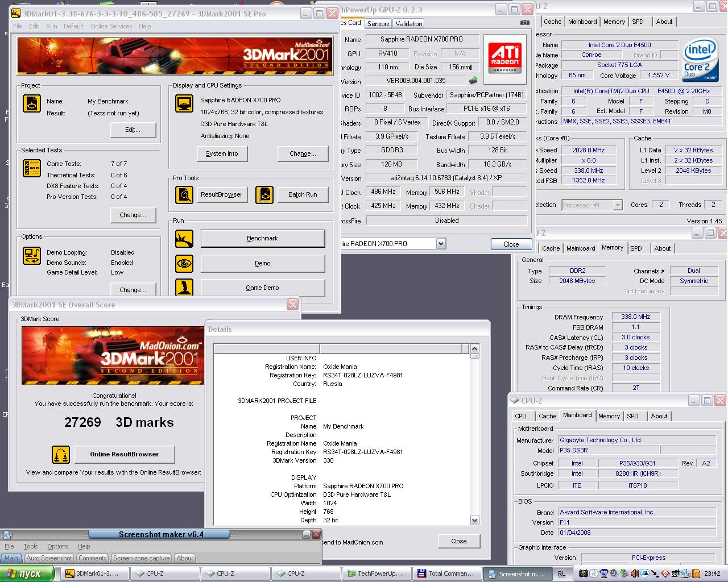
Task: Click Close button in GPU-Z window
Action: click(x=511, y=244)
